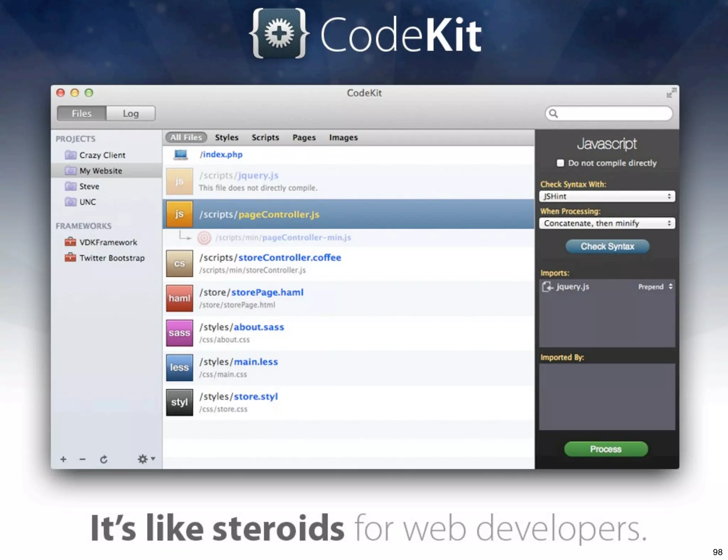Click the target icon beside pageController-min.js
Screen dimensions: 728x560
click(x=204, y=238)
